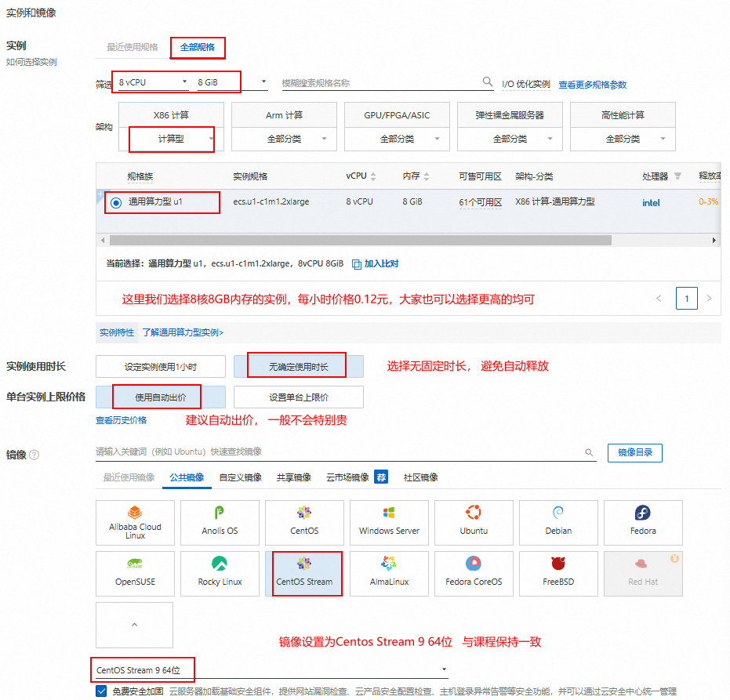
Task: Choose 使用自动出价 pricing option
Action: tap(161, 397)
